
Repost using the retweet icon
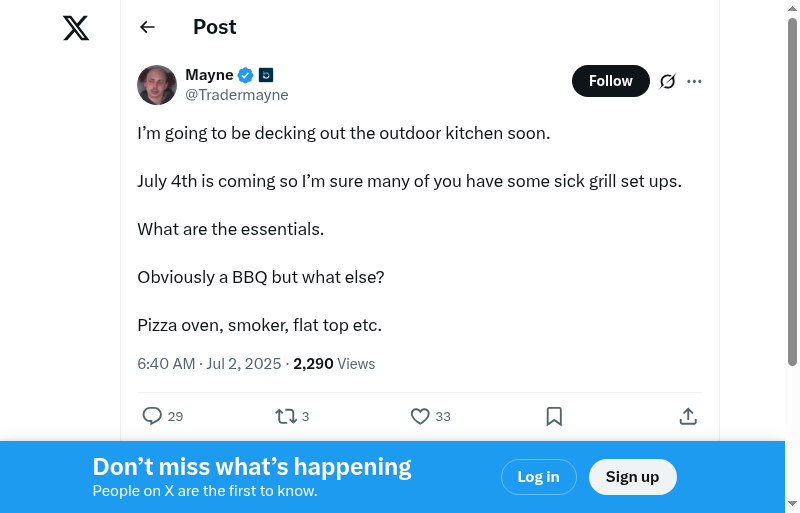click(x=285, y=416)
